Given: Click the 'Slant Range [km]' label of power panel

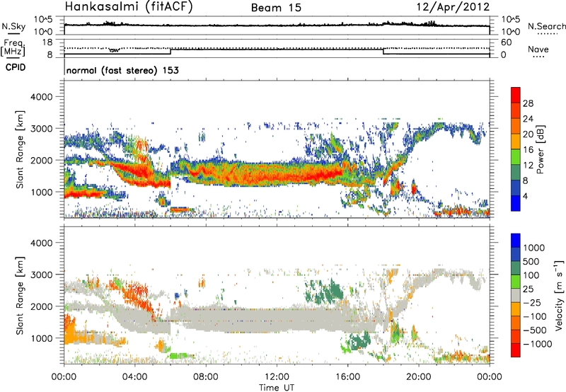Looking at the screenshot, I should pyautogui.click(x=20, y=149).
